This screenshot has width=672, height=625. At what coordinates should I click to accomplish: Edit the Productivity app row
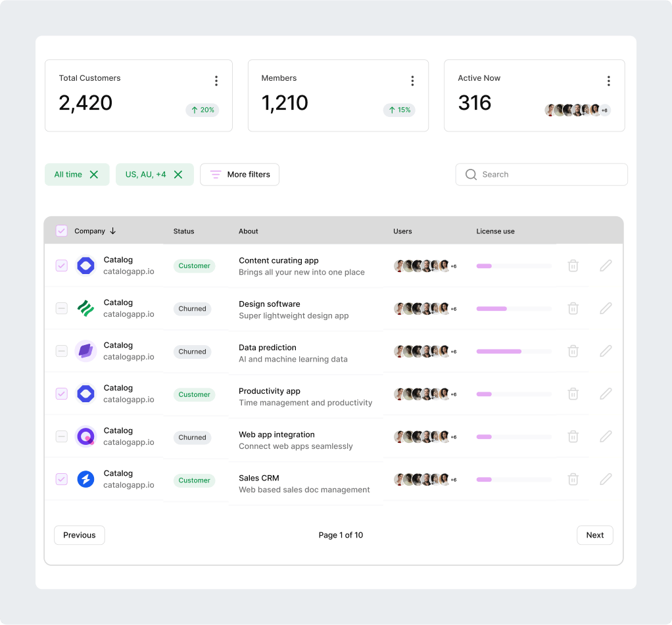click(606, 394)
